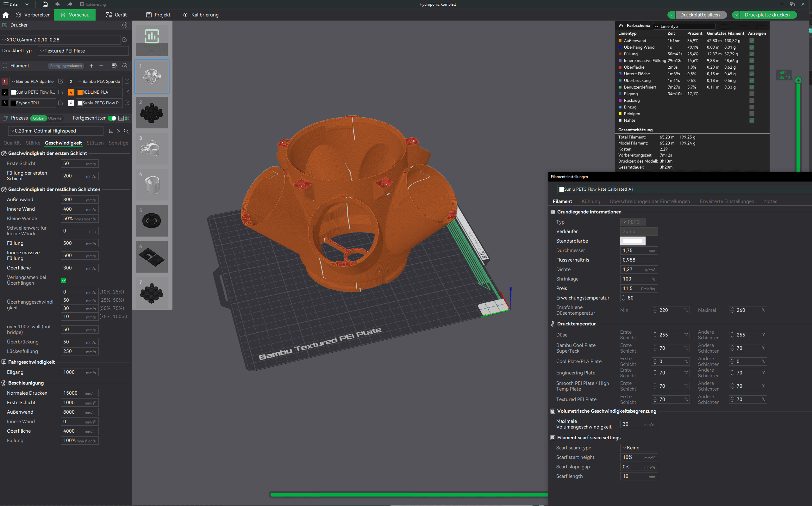Click the Standardfarbe white color swatch
812x506 pixels.
(x=633, y=241)
